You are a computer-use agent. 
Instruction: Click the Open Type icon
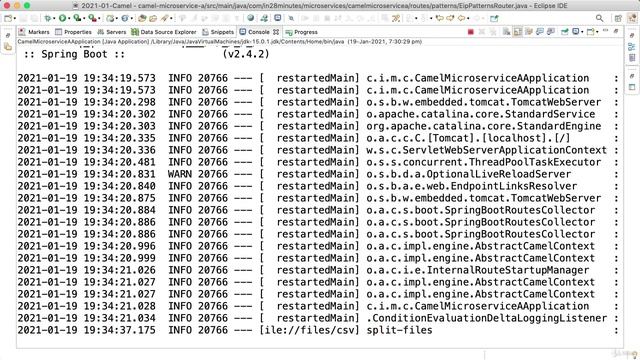pyautogui.click(x=142, y=18)
